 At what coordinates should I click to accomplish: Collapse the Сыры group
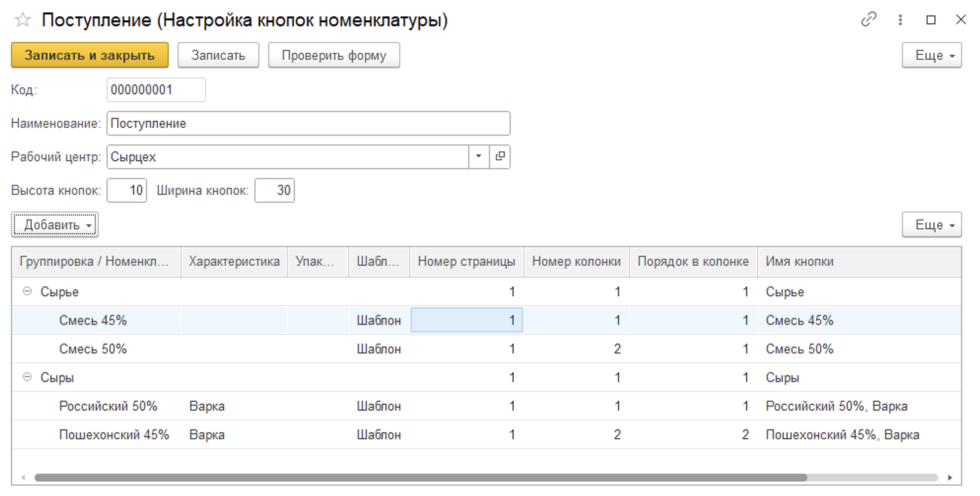(28, 377)
